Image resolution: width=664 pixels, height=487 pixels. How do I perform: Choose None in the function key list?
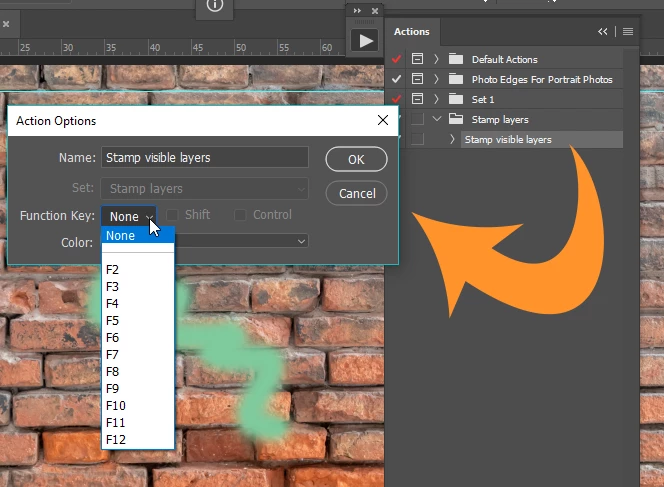pyautogui.click(x=138, y=235)
